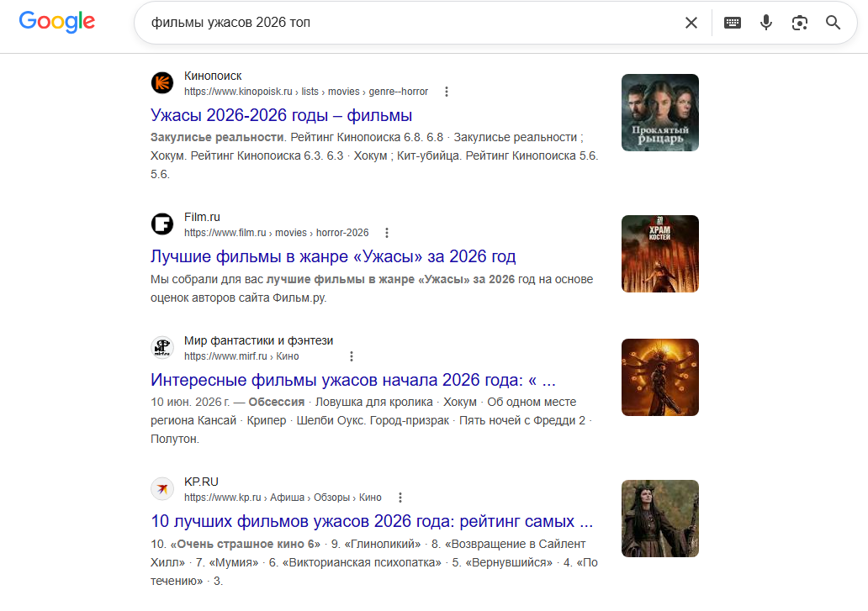This screenshot has height=611, width=868.
Task: Open more options for the Кинопоиск result
Action: pos(446,92)
